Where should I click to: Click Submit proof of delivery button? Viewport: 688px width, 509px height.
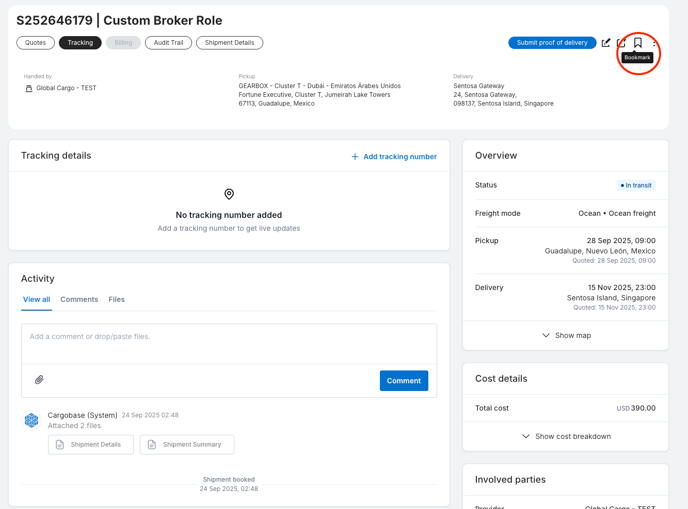point(552,43)
